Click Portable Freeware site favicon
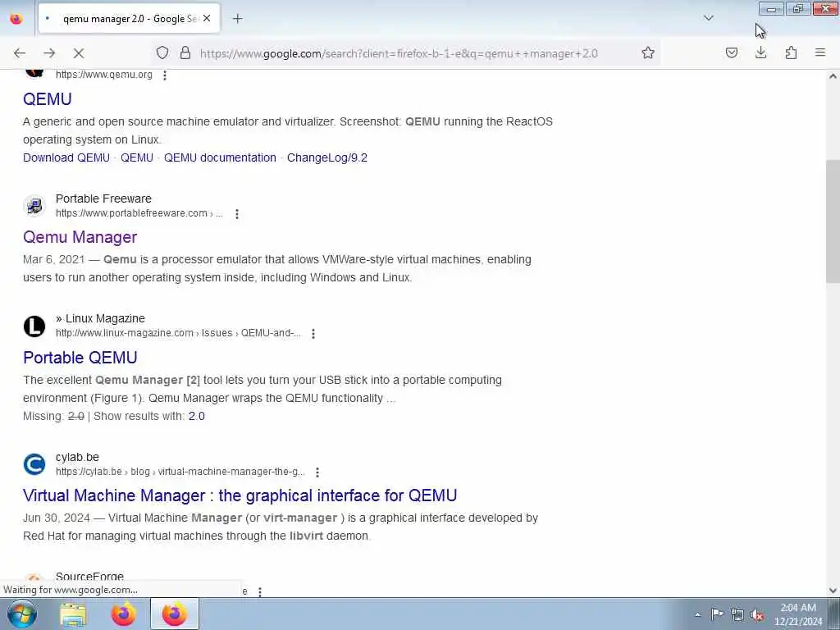This screenshot has width=840, height=630. [34, 206]
